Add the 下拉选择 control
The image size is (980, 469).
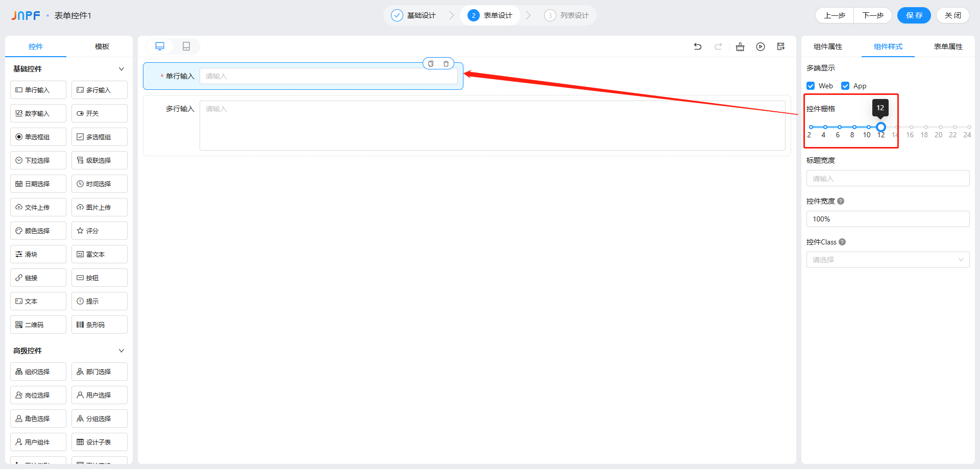click(x=38, y=160)
